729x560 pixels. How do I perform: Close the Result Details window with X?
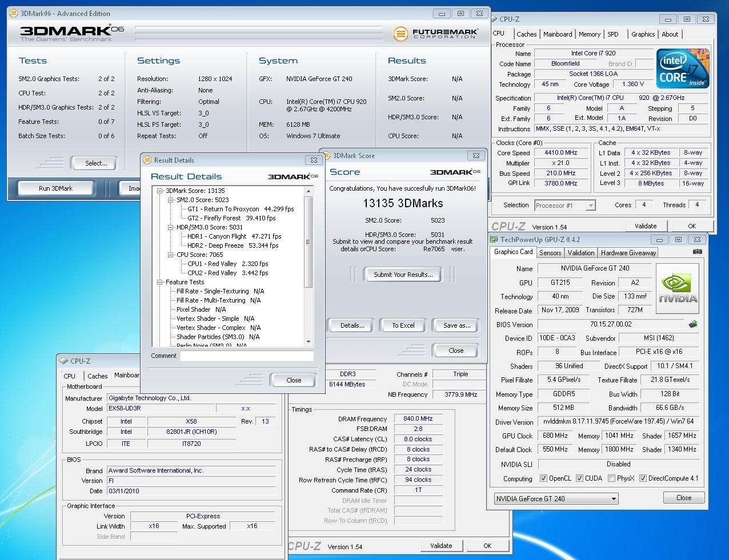point(313,160)
